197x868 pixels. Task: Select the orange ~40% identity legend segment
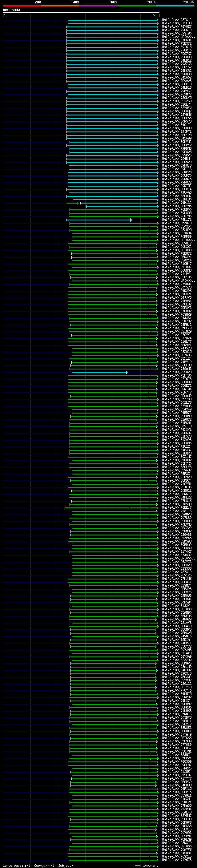pyautogui.click(x=60, y=6)
